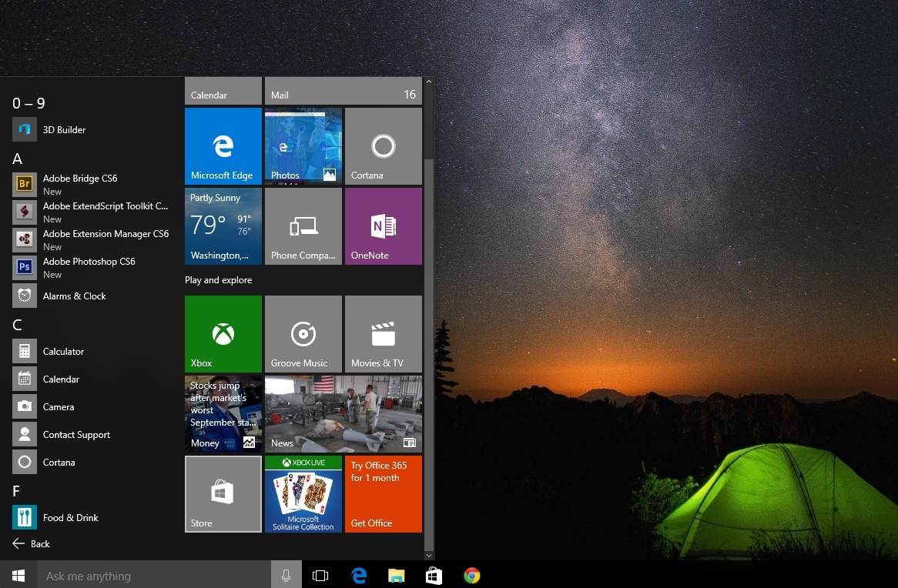The width and height of the screenshot is (898, 588).
Task: Open 3D Builder from the app list
Action: pos(92,129)
